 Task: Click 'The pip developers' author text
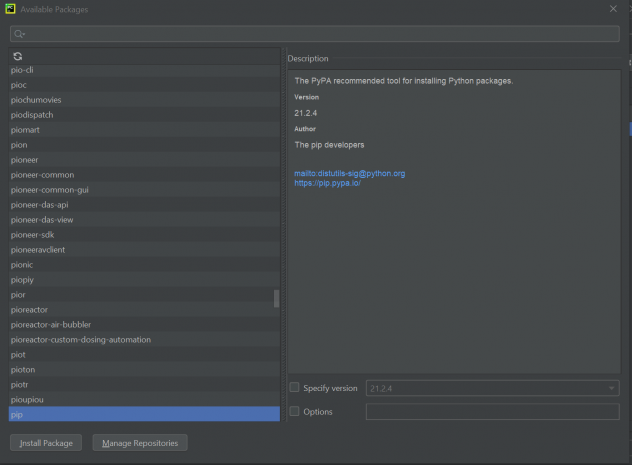[x=329, y=145]
